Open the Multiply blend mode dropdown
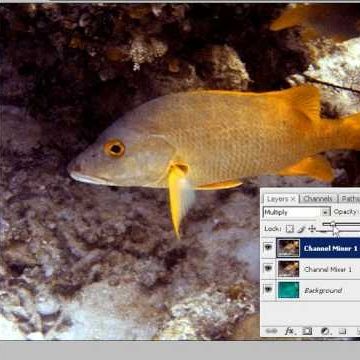The height and width of the screenshot is (360, 360). click(296, 212)
